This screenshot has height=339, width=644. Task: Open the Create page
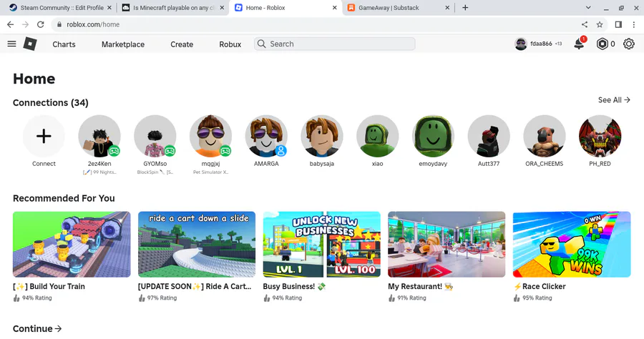coord(182,44)
